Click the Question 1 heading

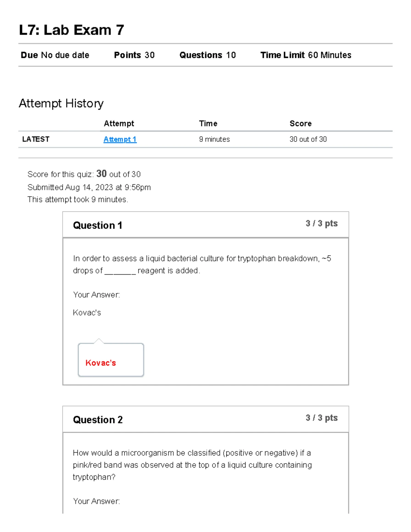(98, 225)
